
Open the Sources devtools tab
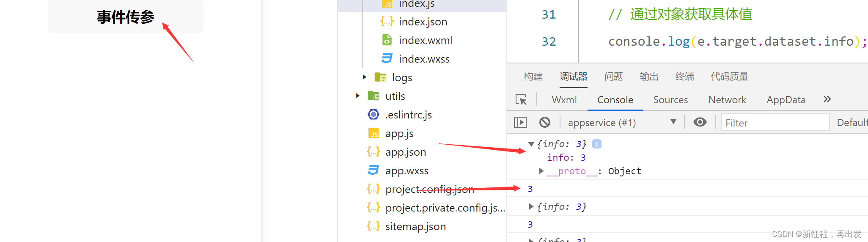click(x=670, y=100)
